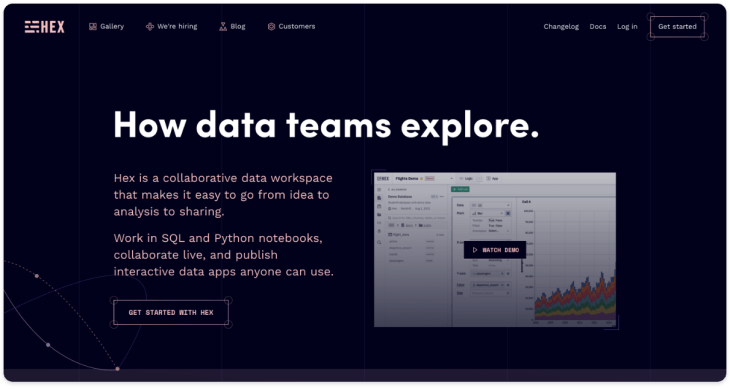Click the We're hiring icon

[x=150, y=27]
